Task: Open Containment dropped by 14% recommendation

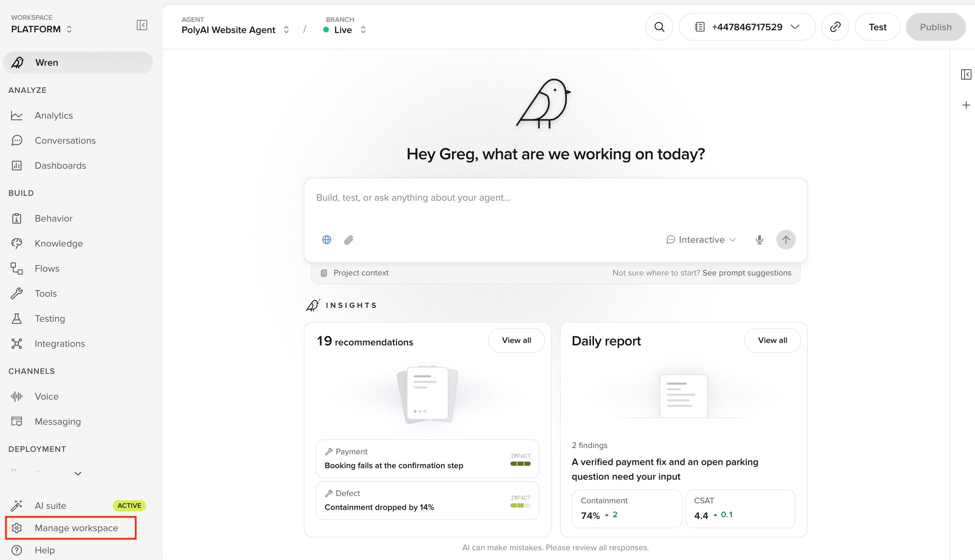Action: 427,501
